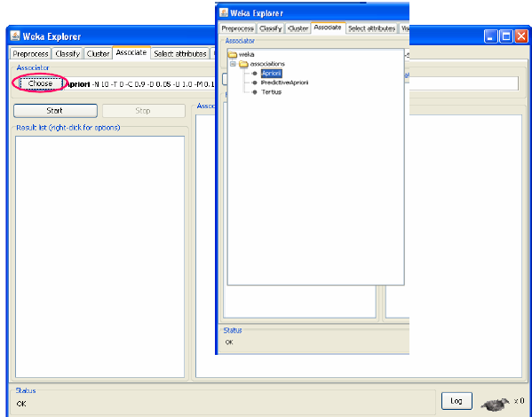Open Cluster tab in back window
Viewport: 532px width, 417px height.
click(98, 53)
